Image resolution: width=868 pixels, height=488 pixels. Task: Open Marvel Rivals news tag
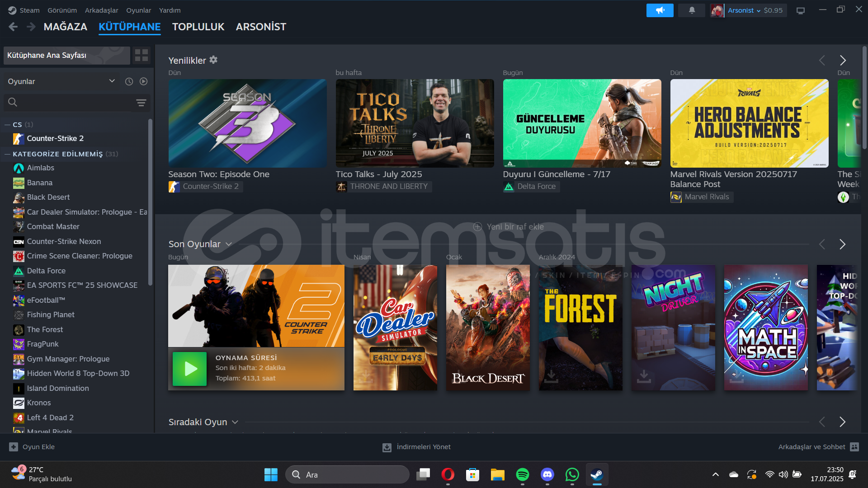(x=702, y=197)
